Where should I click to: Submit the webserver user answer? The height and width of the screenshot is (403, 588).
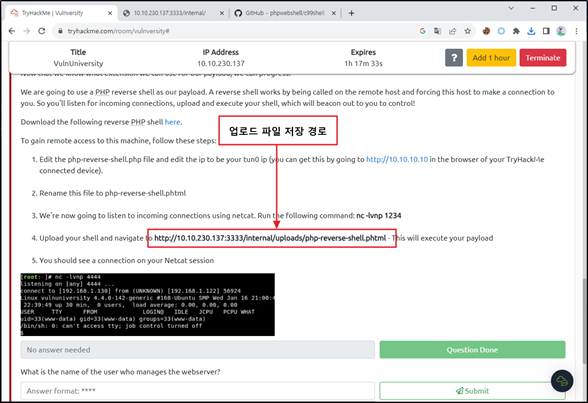coord(472,391)
